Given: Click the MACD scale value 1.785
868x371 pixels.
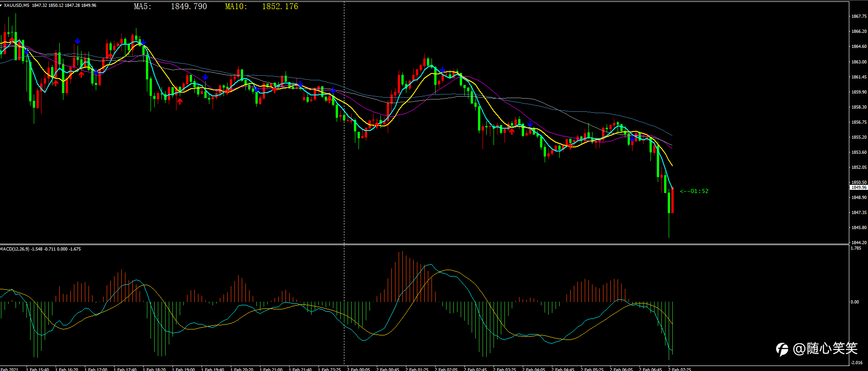Looking at the screenshot, I should coord(856,248).
